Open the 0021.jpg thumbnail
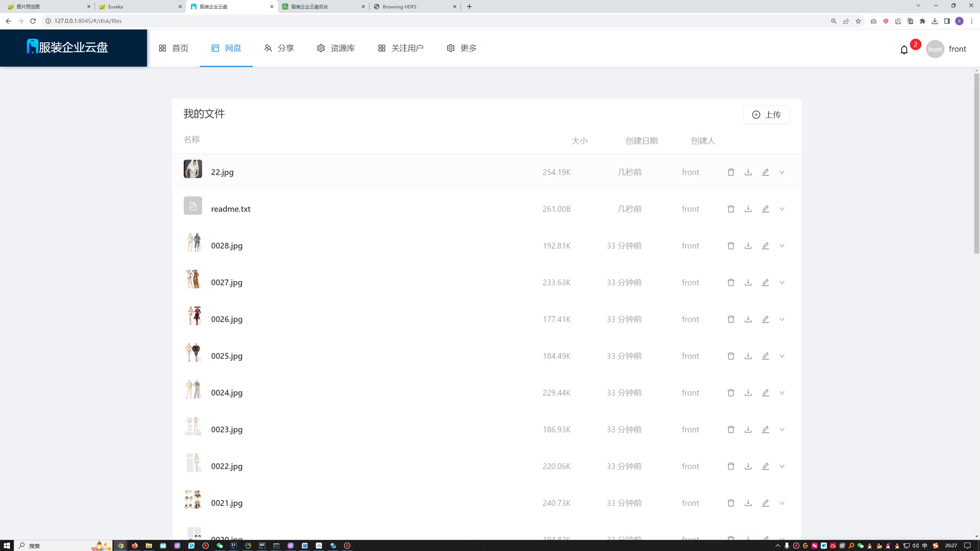Image resolution: width=980 pixels, height=551 pixels. pos(193,499)
